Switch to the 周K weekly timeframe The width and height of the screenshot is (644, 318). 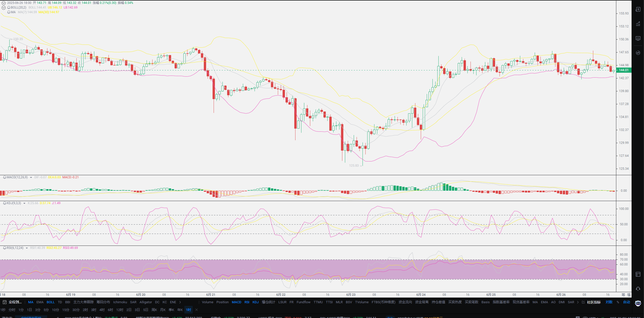click(x=154, y=310)
